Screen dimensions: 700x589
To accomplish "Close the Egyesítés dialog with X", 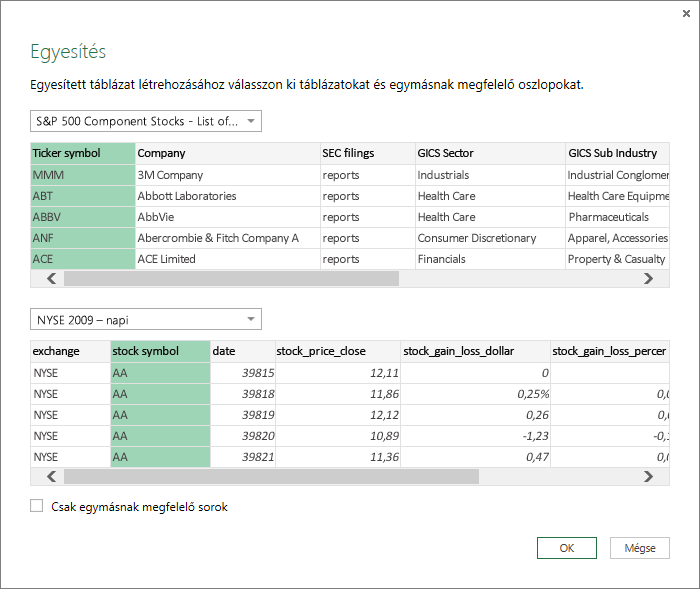I will coord(686,14).
